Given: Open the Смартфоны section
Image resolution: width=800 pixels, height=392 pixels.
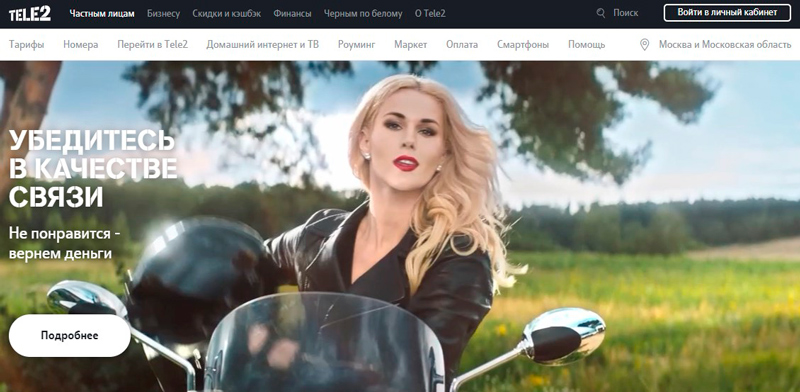Looking at the screenshot, I should click(523, 45).
